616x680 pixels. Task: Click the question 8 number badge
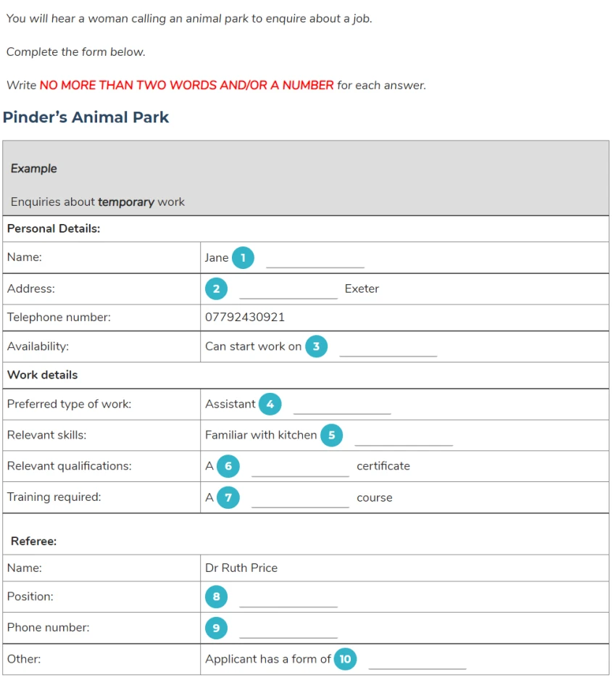216,597
